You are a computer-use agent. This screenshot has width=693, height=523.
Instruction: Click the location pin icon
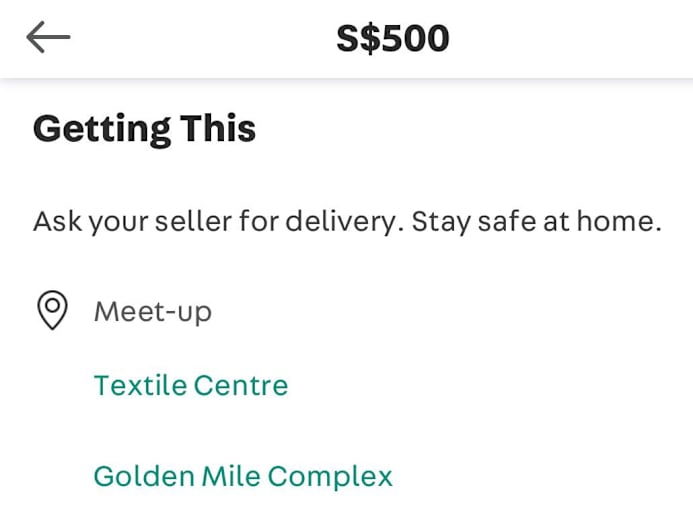tap(52, 311)
